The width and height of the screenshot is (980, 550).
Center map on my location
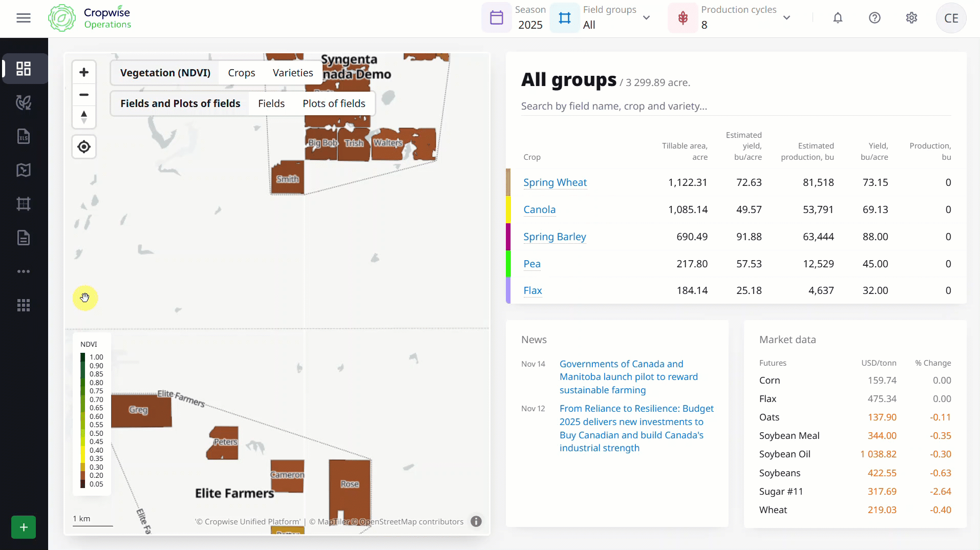point(84,147)
